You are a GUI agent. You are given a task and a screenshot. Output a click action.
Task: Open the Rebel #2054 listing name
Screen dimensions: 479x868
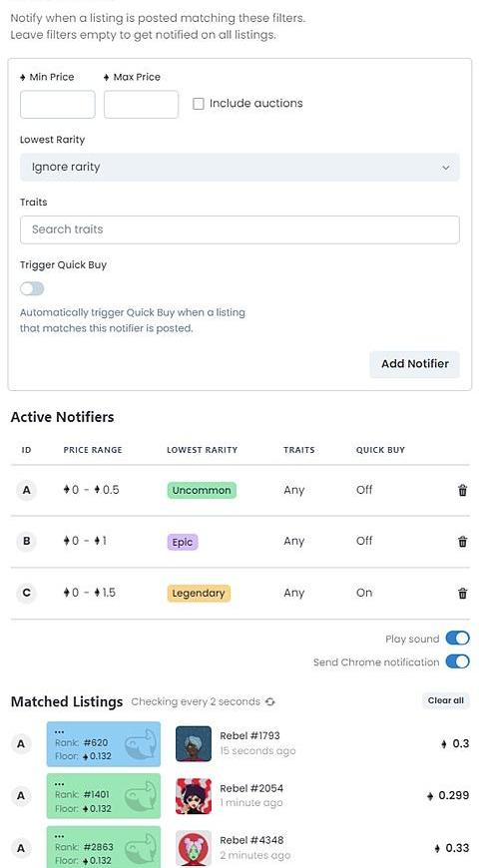click(x=251, y=788)
